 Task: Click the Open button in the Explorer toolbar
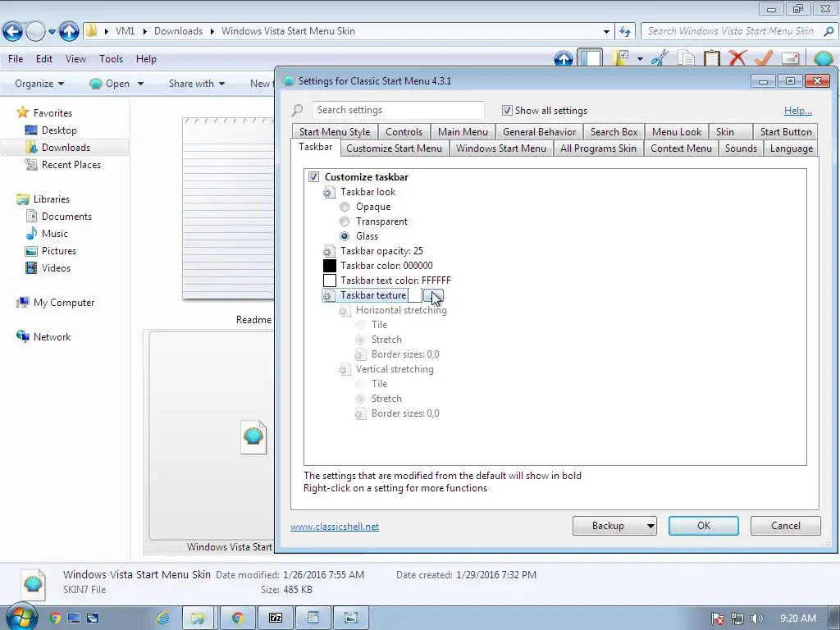point(110,84)
